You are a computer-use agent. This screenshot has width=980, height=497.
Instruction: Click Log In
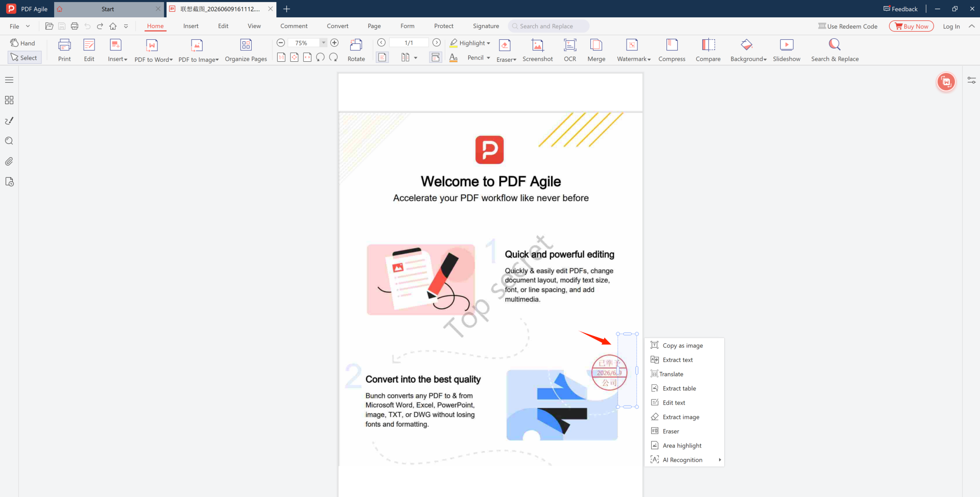point(951,26)
